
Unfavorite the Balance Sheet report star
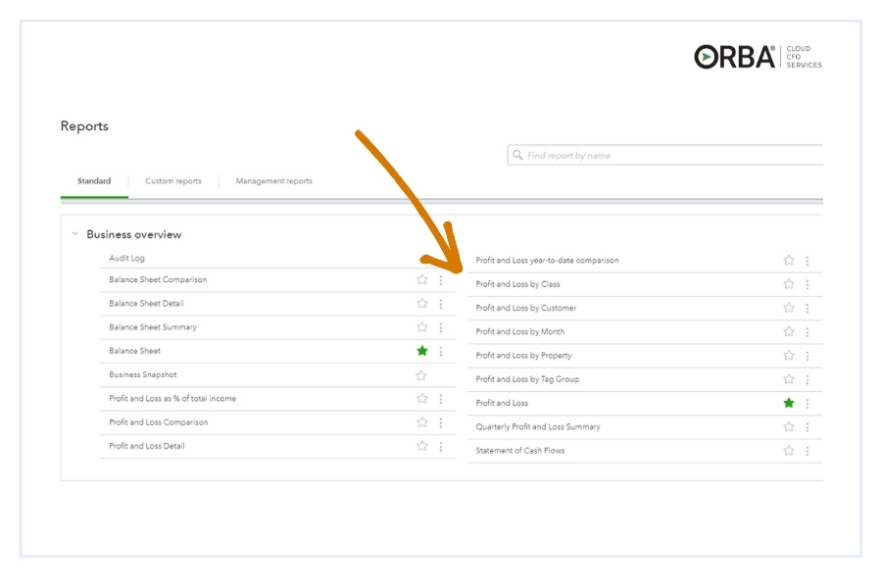pyautogui.click(x=422, y=351)
